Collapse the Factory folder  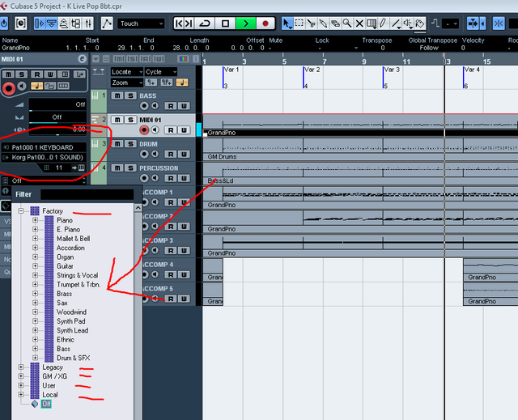(x=21, y=210)
